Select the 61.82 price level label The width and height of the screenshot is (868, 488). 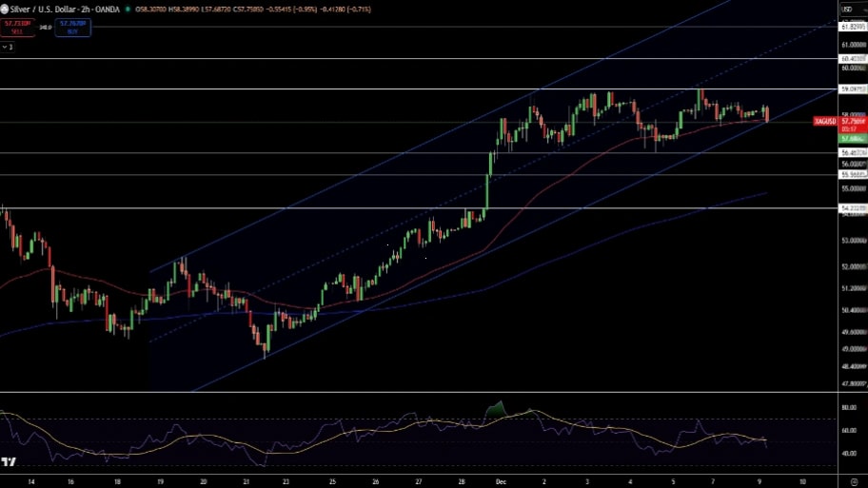point(851,27)
